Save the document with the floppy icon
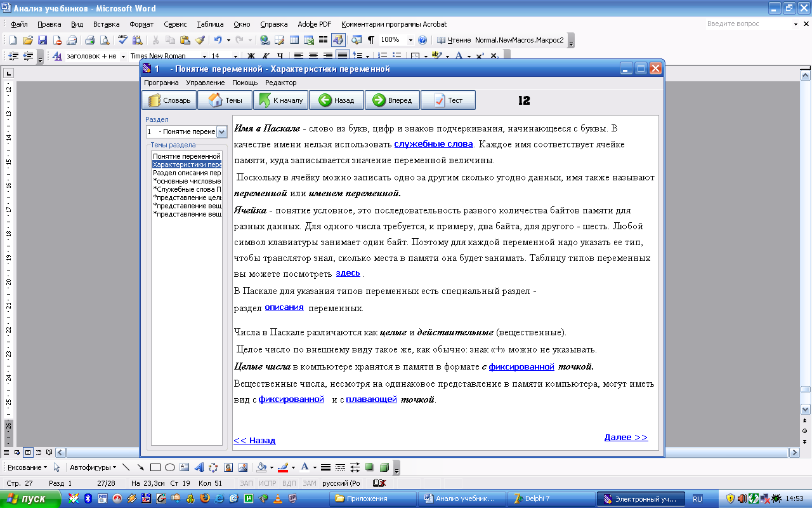 42,40
